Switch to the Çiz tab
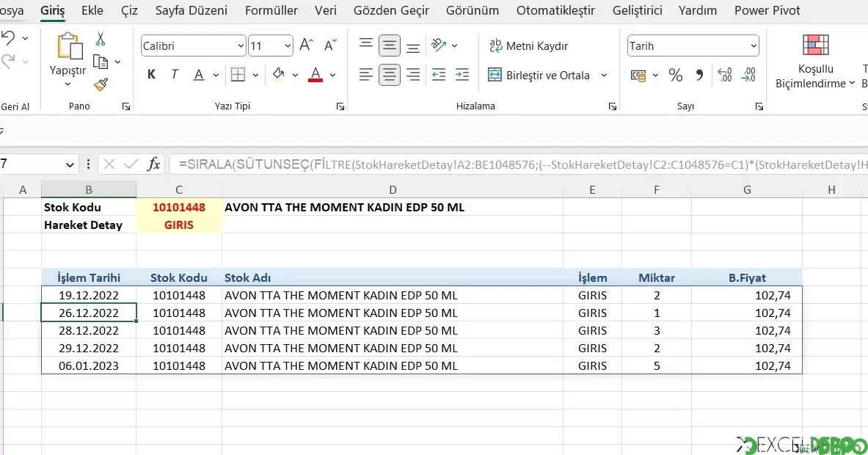868x455 pixels. [129, 10]
